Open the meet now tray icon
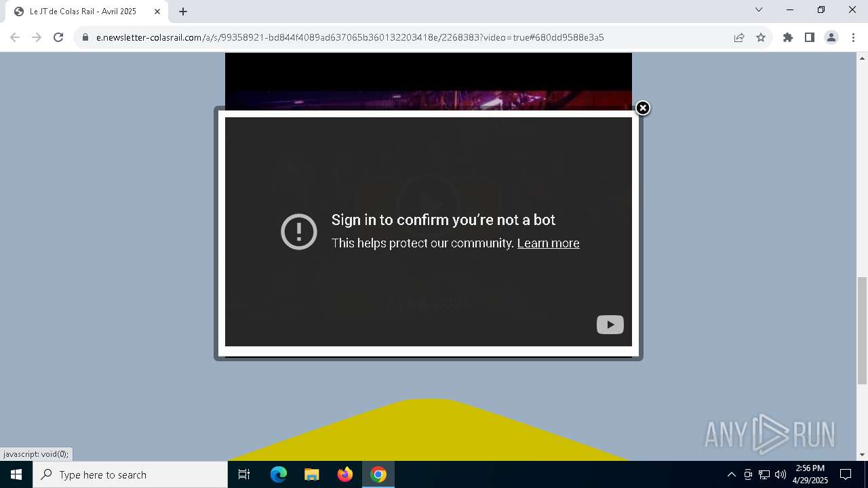The image size is (868, 488). point(748,474)
